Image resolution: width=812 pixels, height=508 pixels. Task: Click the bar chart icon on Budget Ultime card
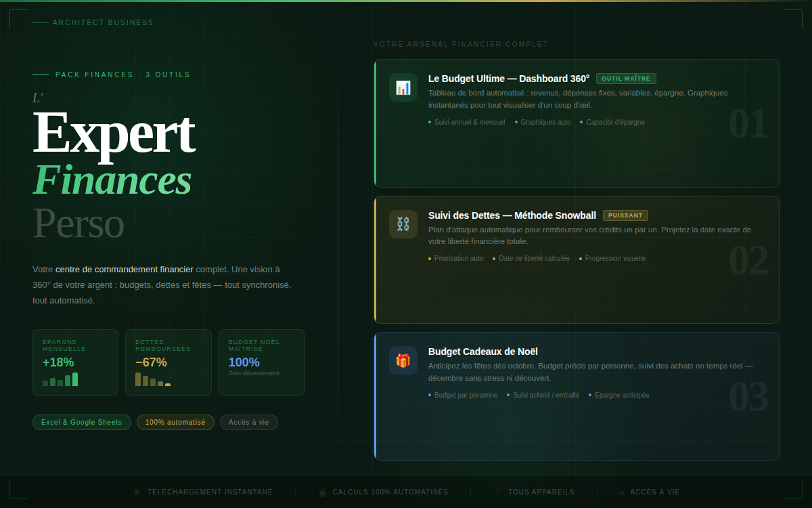tap(403, 87)
